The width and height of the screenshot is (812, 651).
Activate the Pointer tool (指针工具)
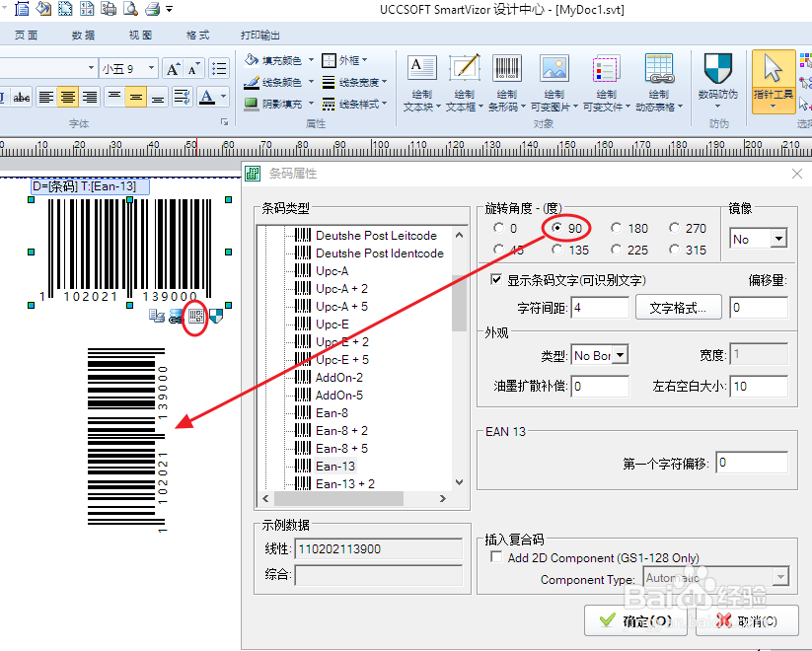pyautogui.click(x=774, y=81)
